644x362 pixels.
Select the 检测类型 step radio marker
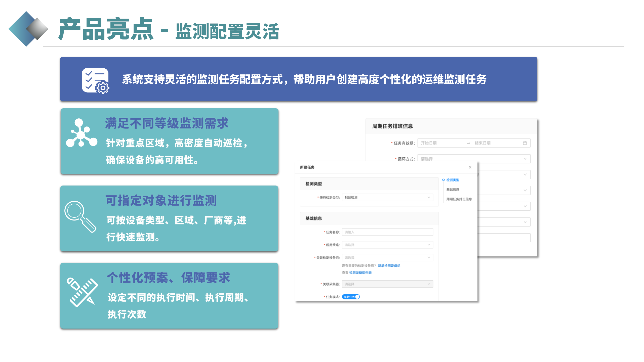click(x=444, y=180)
